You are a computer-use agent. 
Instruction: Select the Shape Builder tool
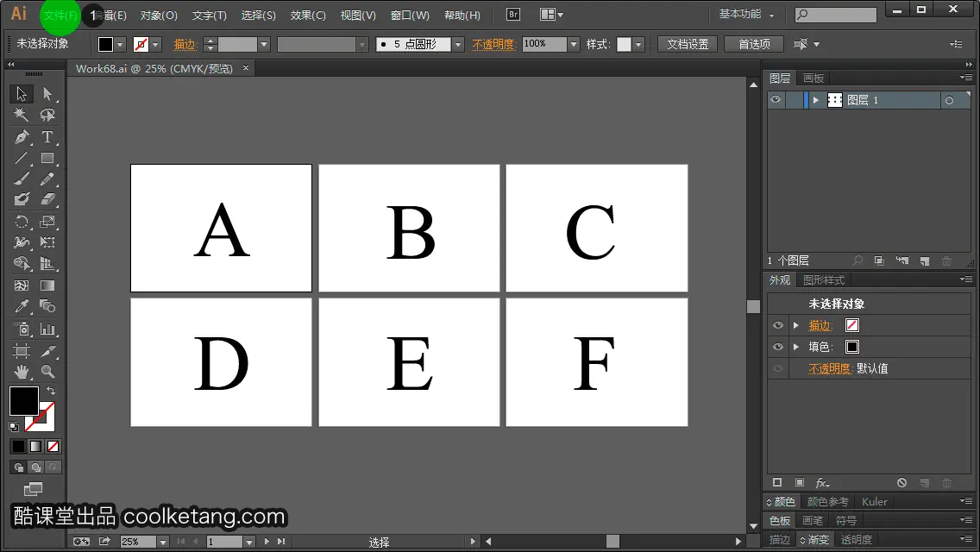pyautogui.click(x=22, y=264)
